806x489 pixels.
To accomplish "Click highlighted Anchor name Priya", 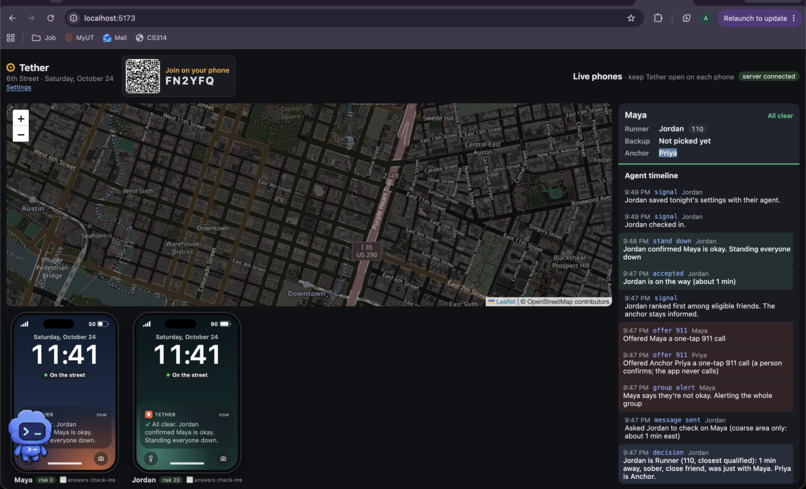I will [x=668, y=153].
